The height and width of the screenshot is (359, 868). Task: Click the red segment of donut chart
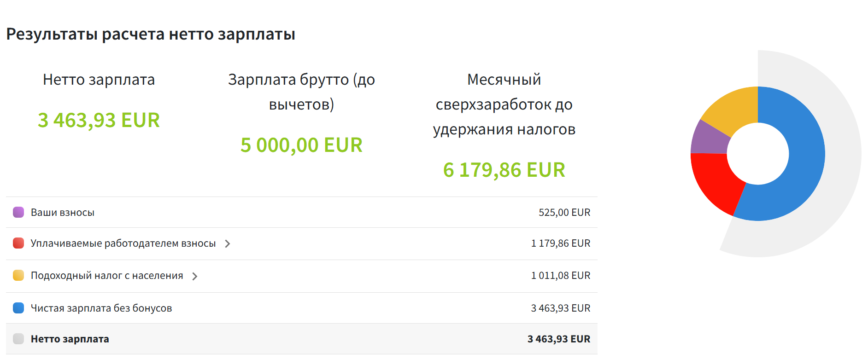[715, 179]
